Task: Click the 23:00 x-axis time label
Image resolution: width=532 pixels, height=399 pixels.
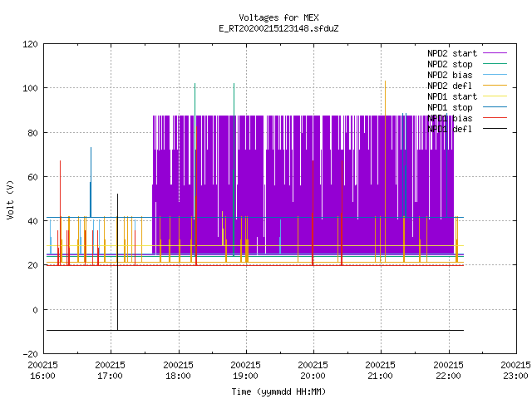Action: (515, 376)
